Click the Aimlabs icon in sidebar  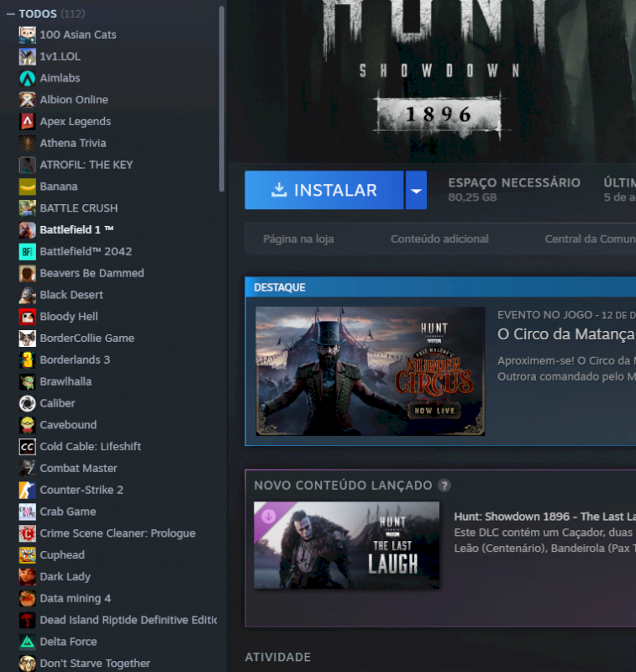pyautogui.click(x=27, y=77)
